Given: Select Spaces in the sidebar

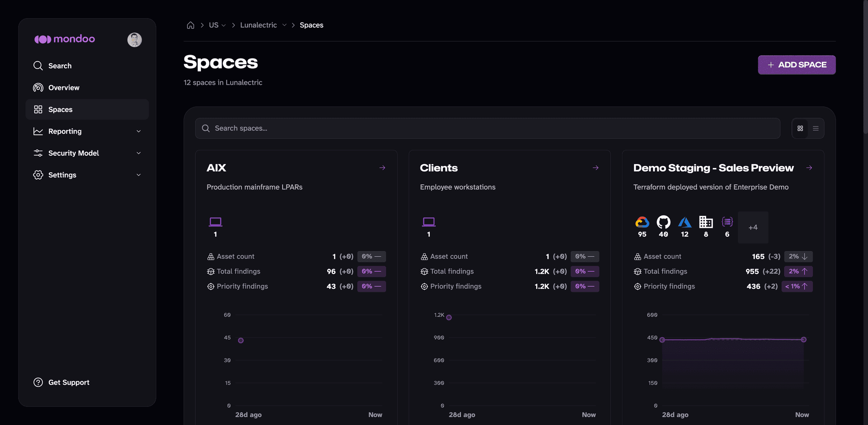Looking at the screenshot, I should coord(87,109).
